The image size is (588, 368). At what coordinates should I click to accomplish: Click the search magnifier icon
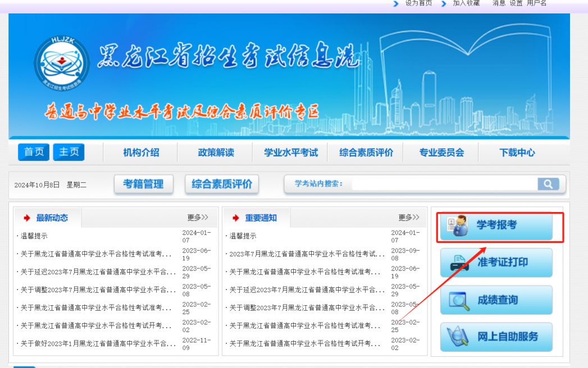click(x=549, y=183)
